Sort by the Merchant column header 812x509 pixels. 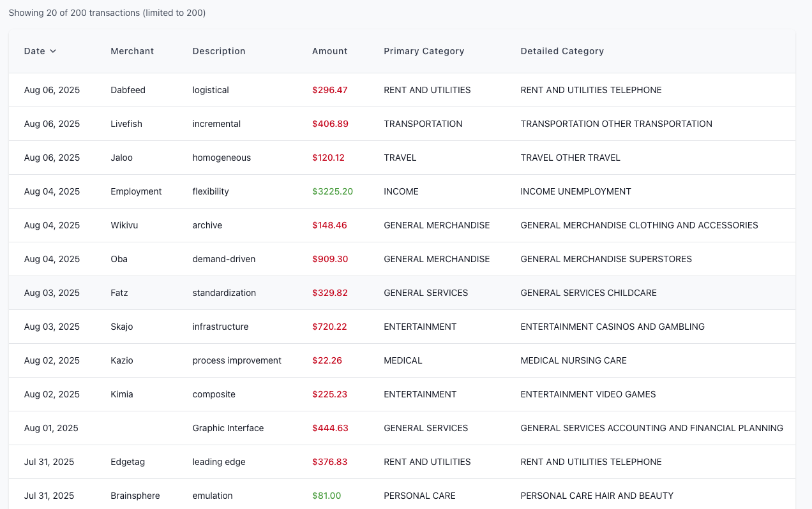pos(132,51)
